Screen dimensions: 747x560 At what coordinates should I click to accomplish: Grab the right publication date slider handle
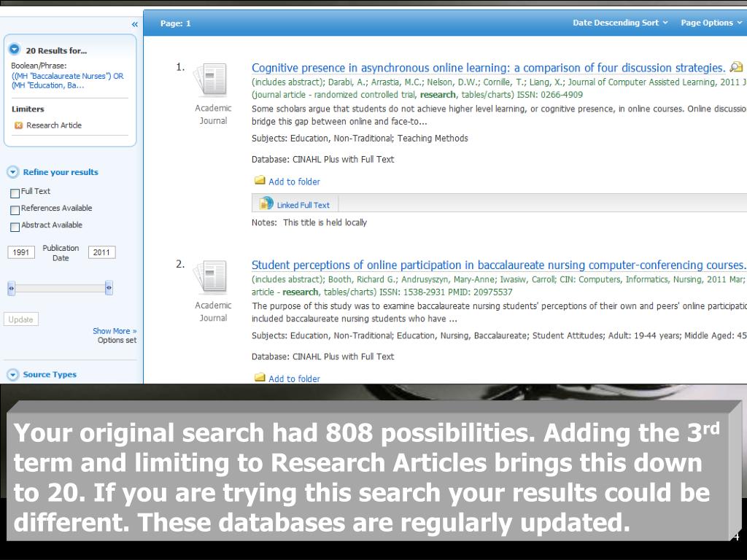109,288
